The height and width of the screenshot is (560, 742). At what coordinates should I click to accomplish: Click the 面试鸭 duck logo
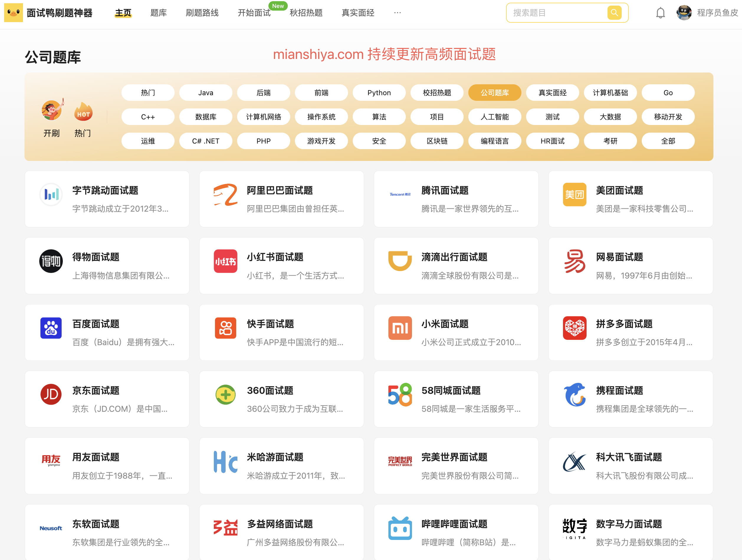point(13,13)
